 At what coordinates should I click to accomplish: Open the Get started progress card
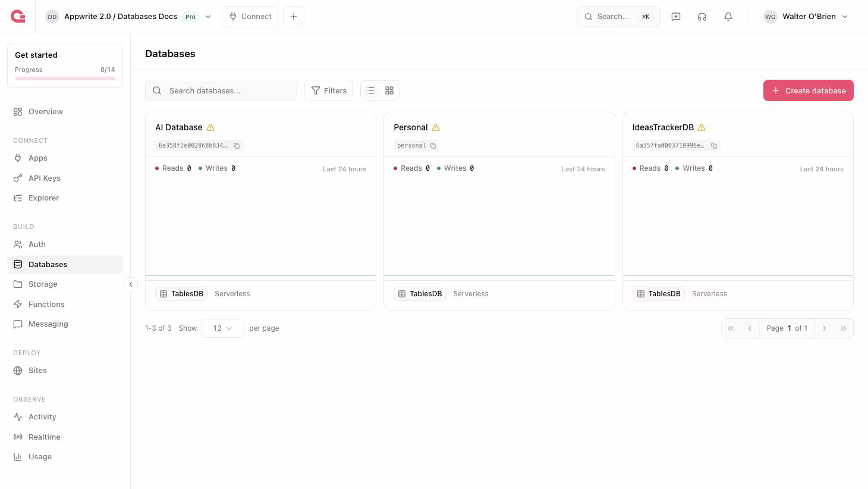point(65,65)
